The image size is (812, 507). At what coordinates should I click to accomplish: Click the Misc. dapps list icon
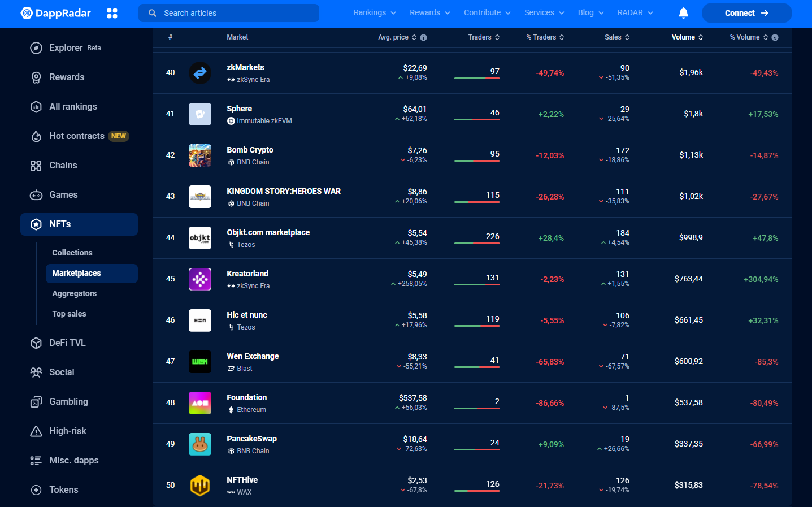[36, 461]
